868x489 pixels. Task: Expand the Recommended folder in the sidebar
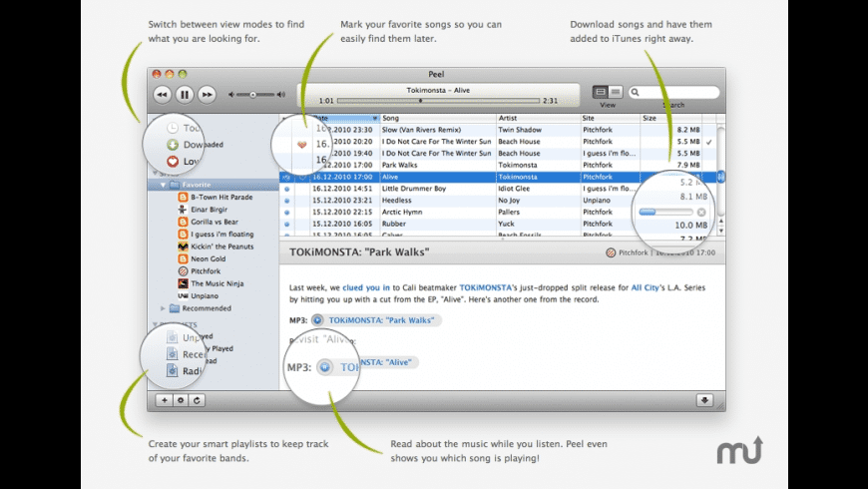tap(163, 308)
